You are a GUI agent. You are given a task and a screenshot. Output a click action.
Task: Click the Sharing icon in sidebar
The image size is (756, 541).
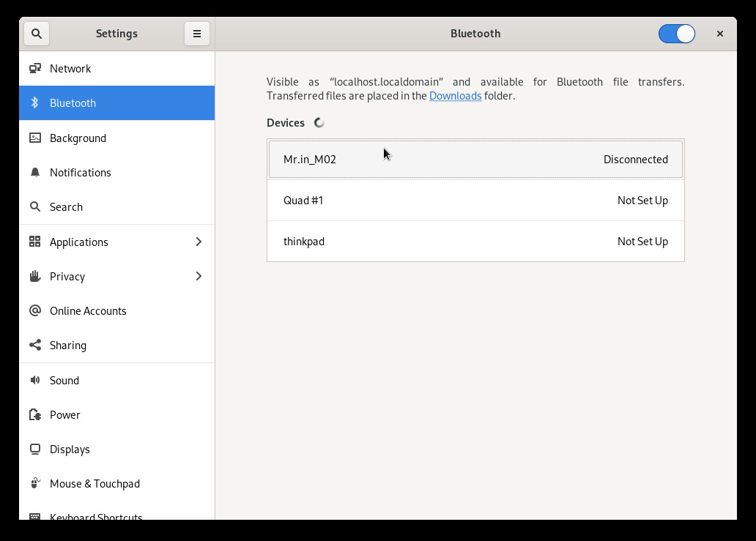click(x=35, y=346)
